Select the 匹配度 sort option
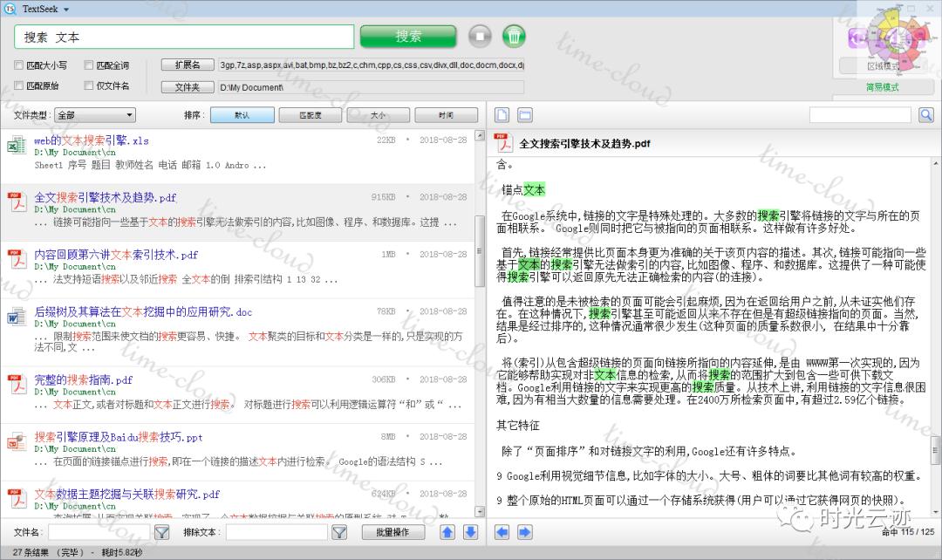Viewport: 942px width, 560px height. tap(308, 114)
